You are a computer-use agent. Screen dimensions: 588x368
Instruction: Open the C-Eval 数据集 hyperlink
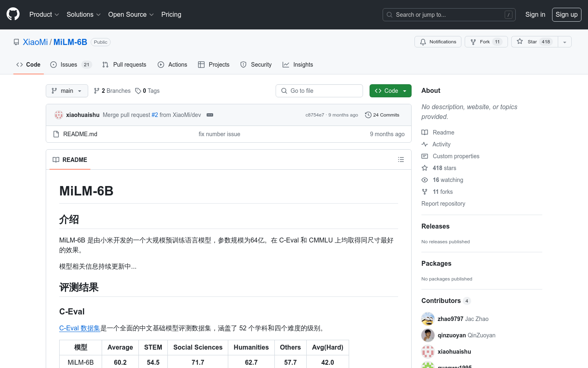pyautogui.click(x=80, y=328)
